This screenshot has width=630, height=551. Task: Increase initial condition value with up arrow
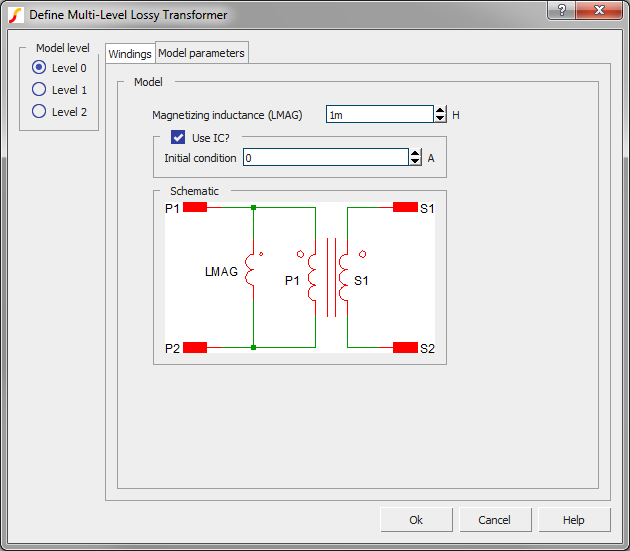(415, 153)
